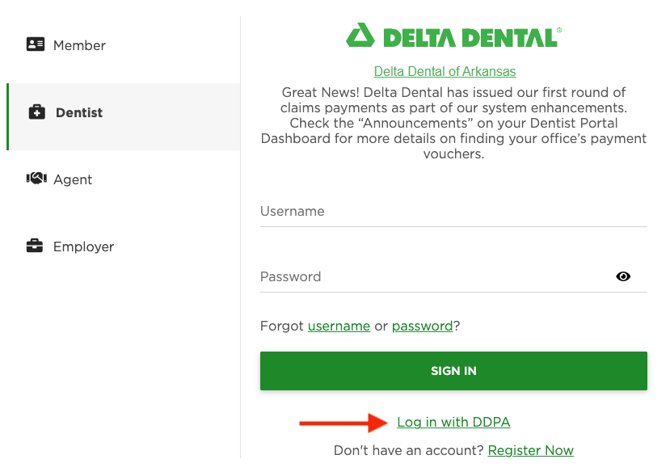Click the Employer briefcase icon
The height and width of the screenshot is (476, 670).
35,246
